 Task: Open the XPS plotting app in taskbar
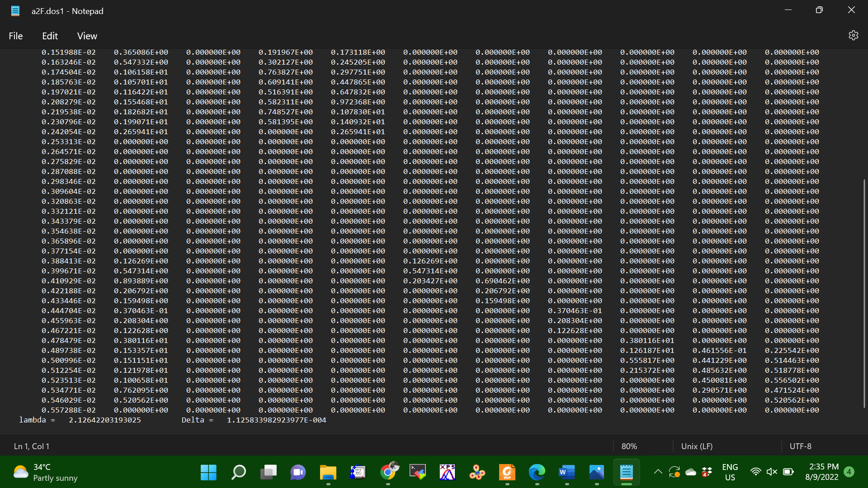click(448, 473)
